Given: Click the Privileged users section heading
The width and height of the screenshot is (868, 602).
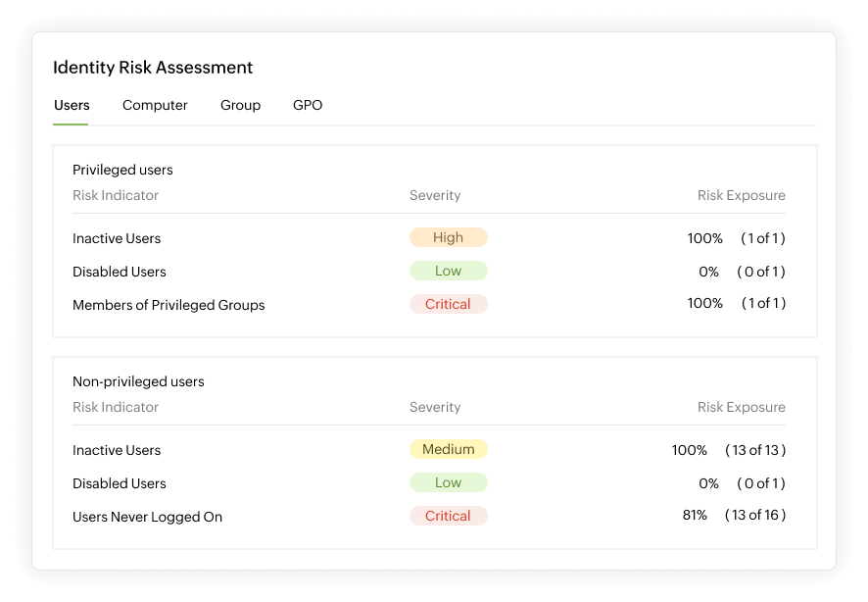Looking at the screenshot, I should (122, 170).
